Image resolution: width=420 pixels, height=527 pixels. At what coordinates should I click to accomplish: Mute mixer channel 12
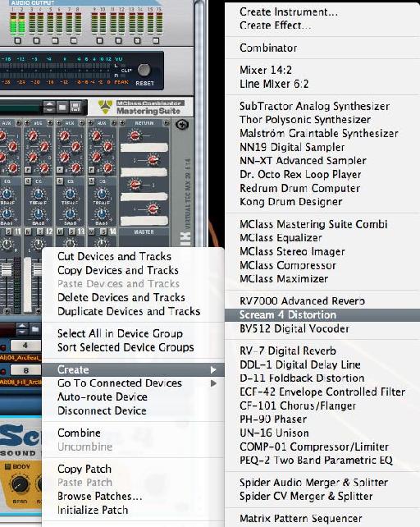tap(28, 231)
